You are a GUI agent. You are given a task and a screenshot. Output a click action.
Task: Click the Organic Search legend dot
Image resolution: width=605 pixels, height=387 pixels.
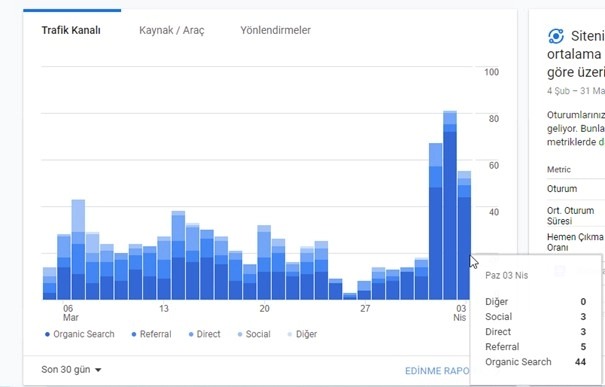(x=47, y=334)
